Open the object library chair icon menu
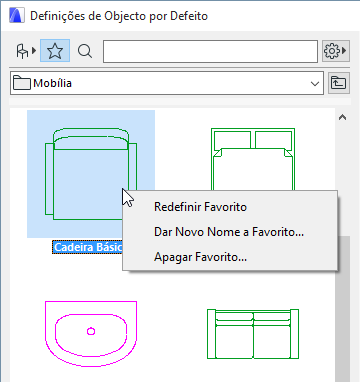Screen dimensions: 360x382 [26, 51]
